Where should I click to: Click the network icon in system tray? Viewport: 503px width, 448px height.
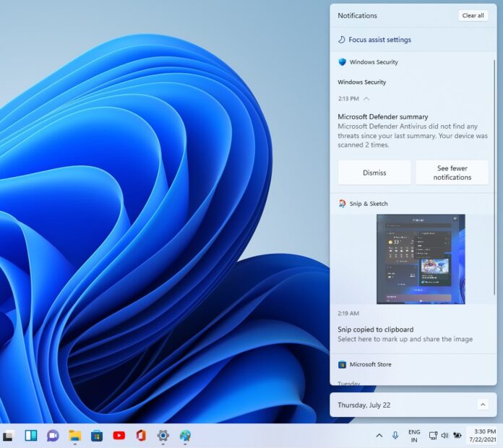pos(432,436)
